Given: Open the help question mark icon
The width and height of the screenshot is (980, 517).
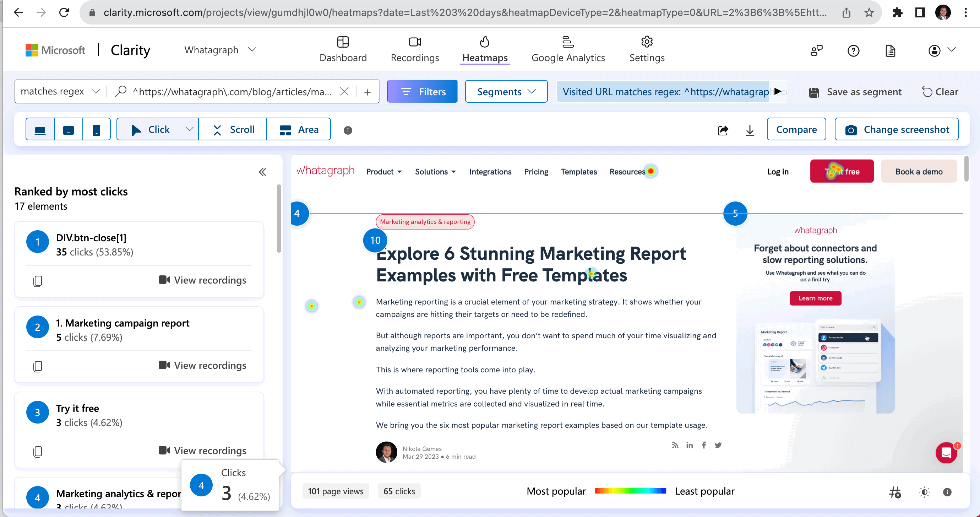Looking at the screenshot, I should coord(853,50).
